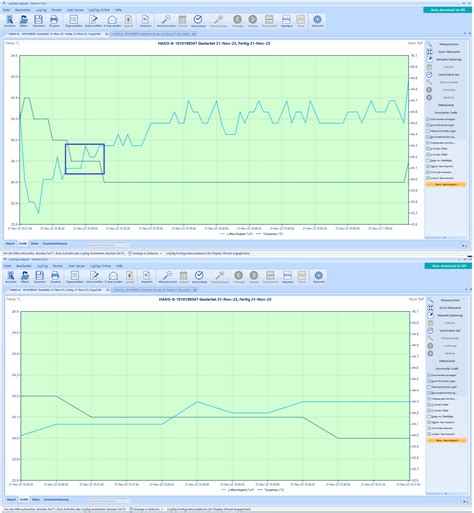474x513 pixels.
Task: Click orange highlighted button in lower side panel
Action: 447,440
